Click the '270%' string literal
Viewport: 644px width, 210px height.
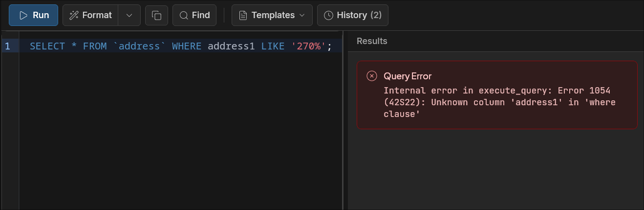(x=309, y=47)
